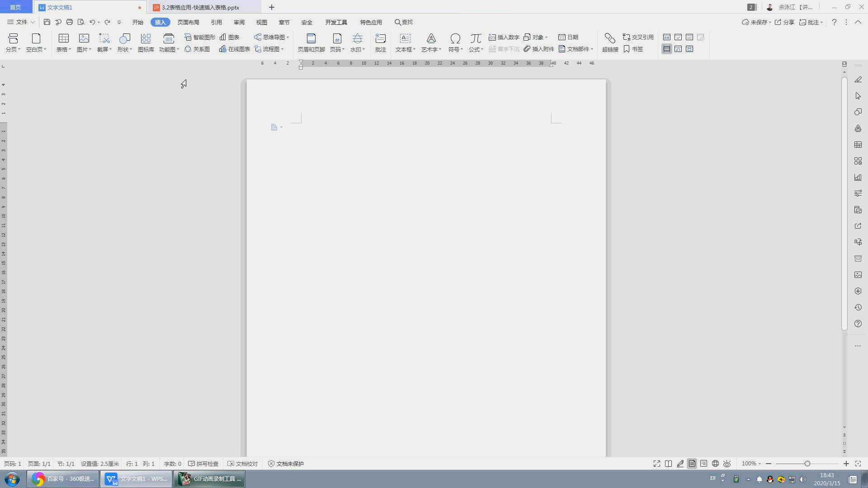Viewport: 868px width, 488px height.
Task: Click the 艺术字 word art icon
Action: (431, 38)
